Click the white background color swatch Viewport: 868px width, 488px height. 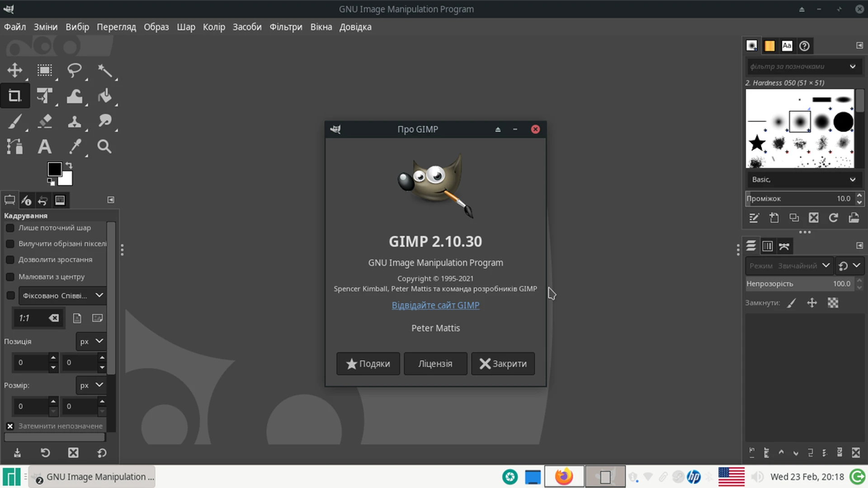pos(66,180)
